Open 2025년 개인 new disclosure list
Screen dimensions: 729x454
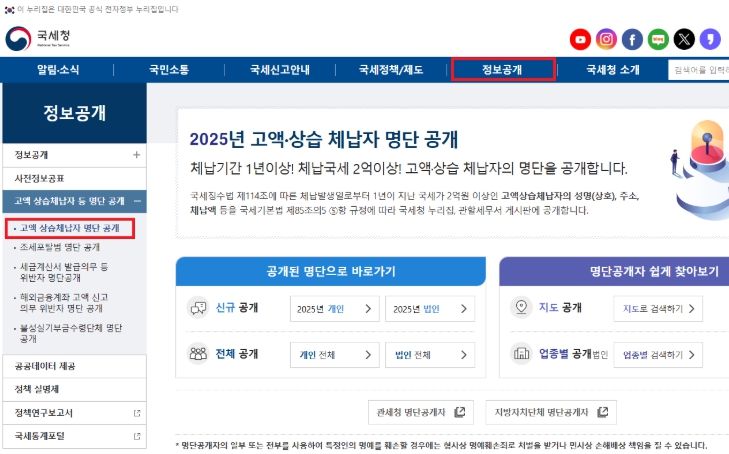pyautogui.click(x=334, y=310)
